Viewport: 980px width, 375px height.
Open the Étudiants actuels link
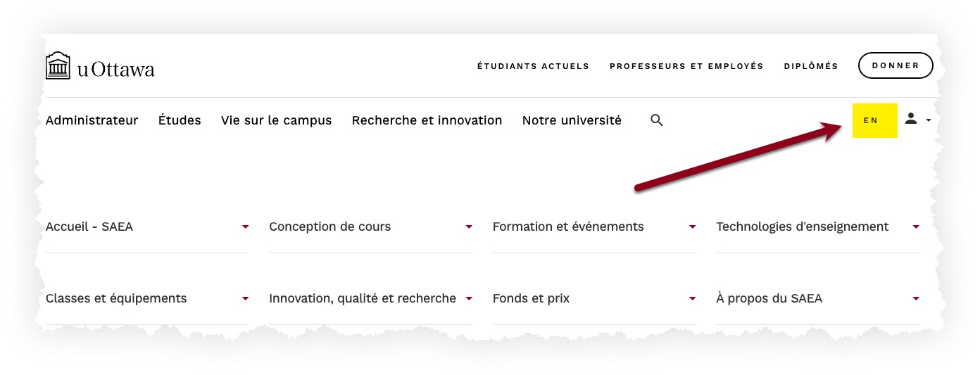(x=533, y=66)
